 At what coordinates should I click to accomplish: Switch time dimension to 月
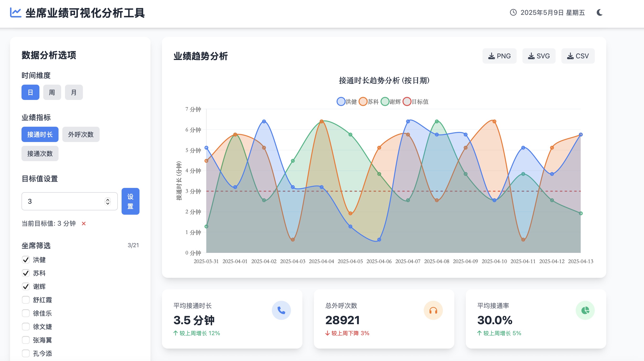tap(74, 92)
